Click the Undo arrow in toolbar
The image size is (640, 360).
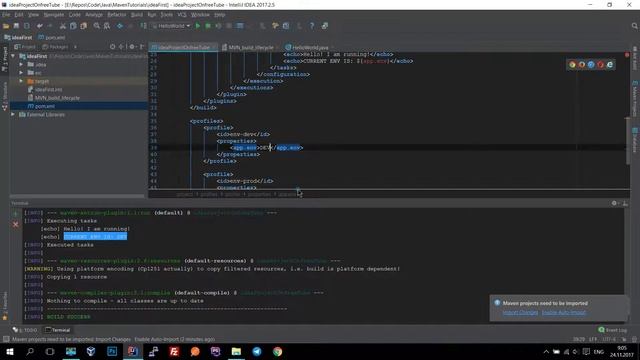(x=40, y=26)
